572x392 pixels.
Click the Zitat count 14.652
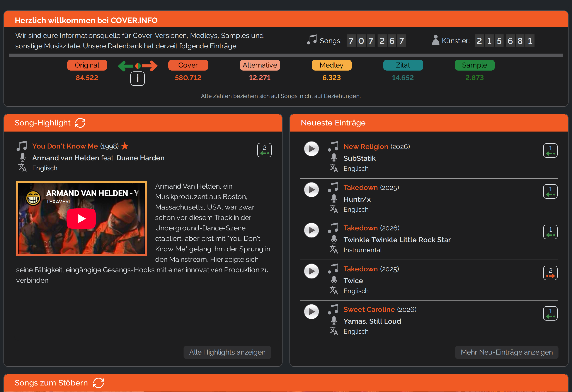403,78
